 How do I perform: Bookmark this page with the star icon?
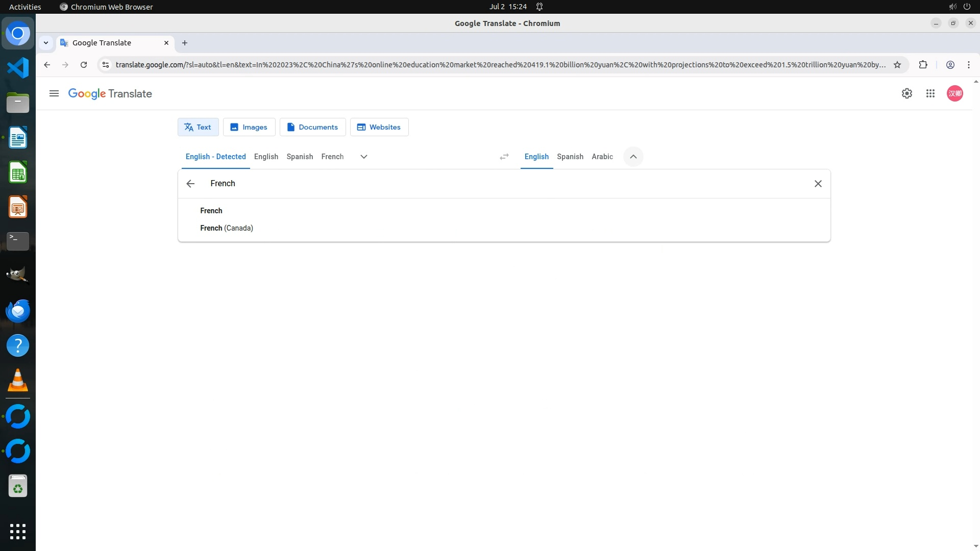point(897,65)
